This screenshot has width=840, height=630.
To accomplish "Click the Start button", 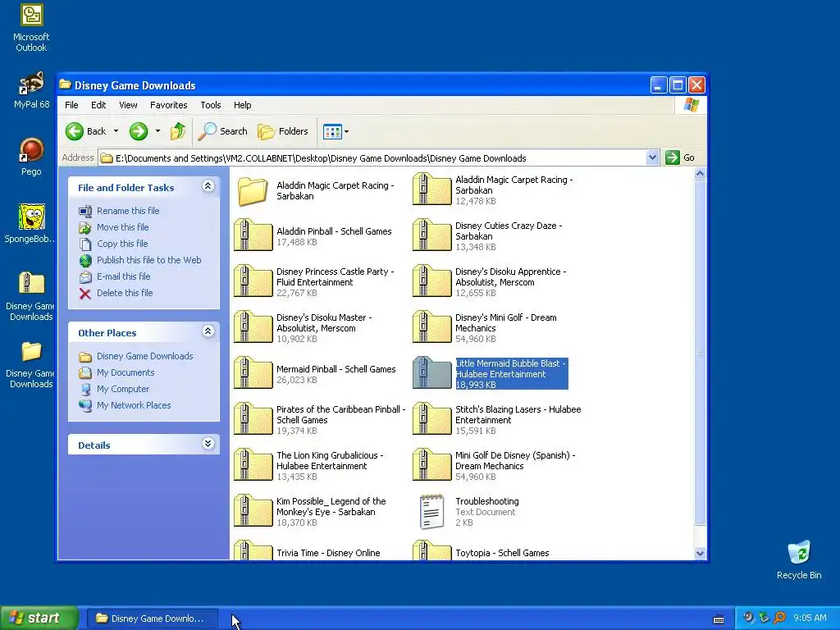I will 39,619.
